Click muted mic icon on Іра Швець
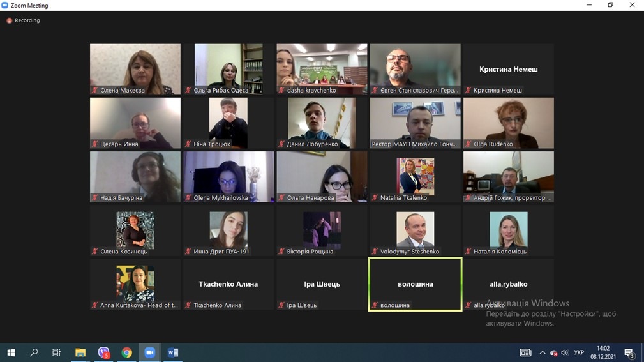The width and height of the screenshot is (644, 362). pyautogui.click(x=281, y=305)
